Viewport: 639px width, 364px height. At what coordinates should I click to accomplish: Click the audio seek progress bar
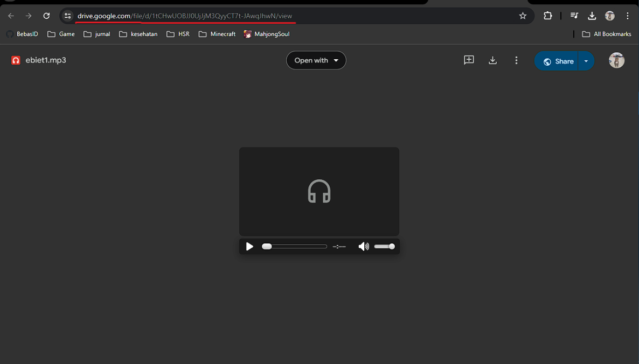pyautogui.click(x=294, y=246)
